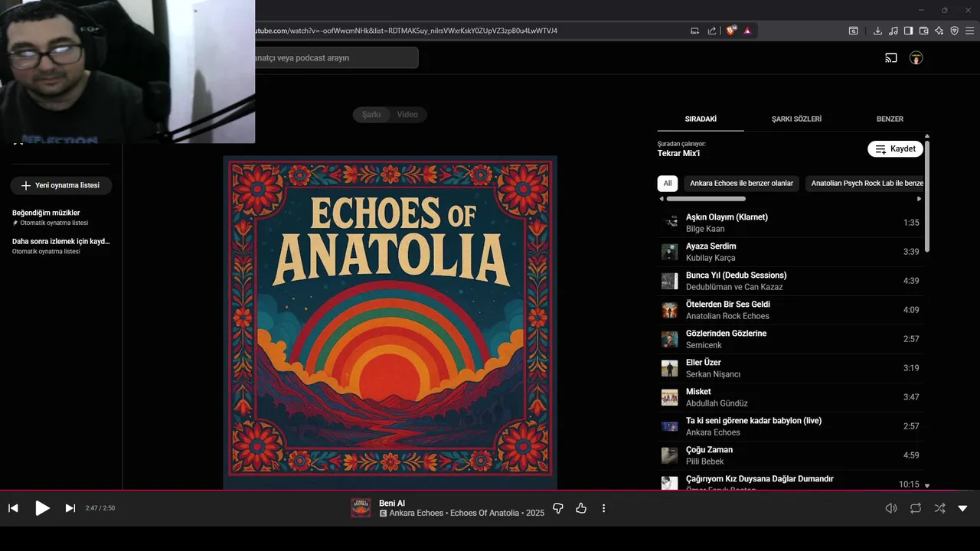Click the Cast to device icon
Image resolution: width=980 pixels, height=551 pixels.
tap(891, 57)
